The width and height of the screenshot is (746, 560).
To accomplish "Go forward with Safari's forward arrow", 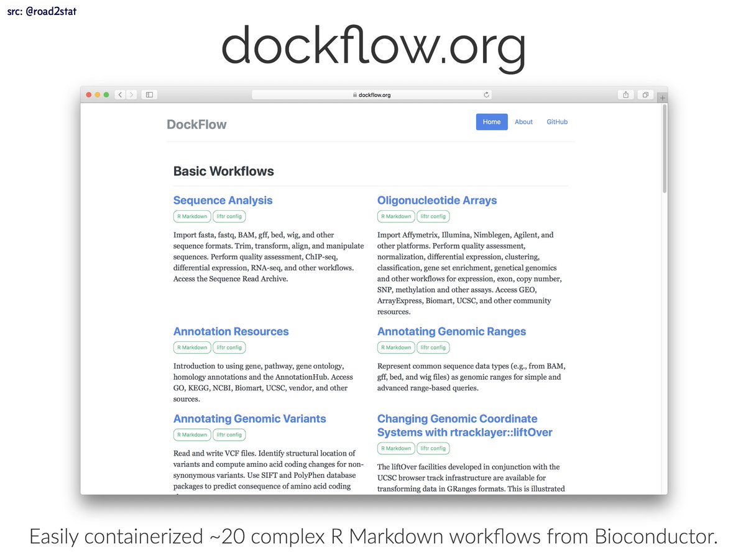I will click(x=131, y=95).
